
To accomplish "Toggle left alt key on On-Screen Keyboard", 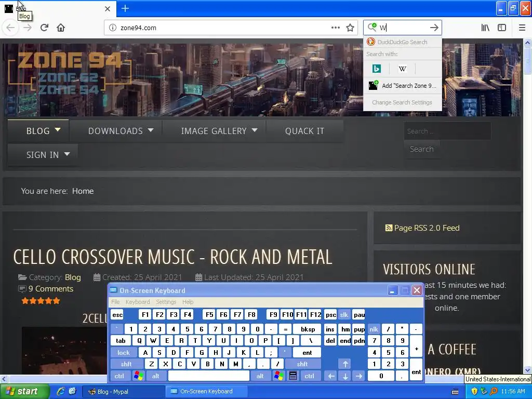I will [155, 376].
